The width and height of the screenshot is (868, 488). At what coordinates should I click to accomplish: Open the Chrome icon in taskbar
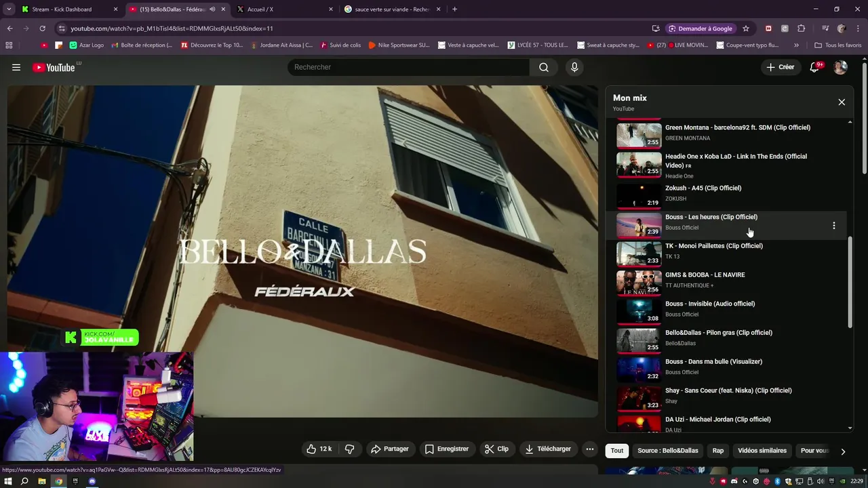pyautogui.click(x=58, y=481)
